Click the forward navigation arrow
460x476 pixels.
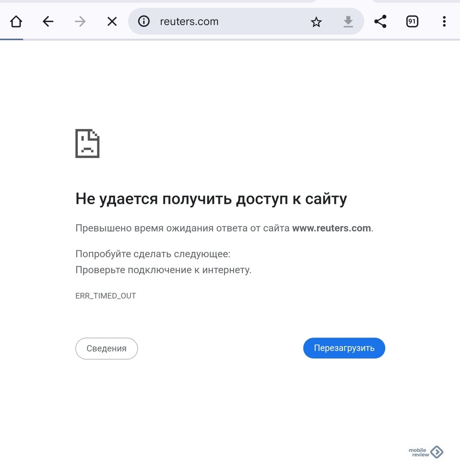[80, 21]
